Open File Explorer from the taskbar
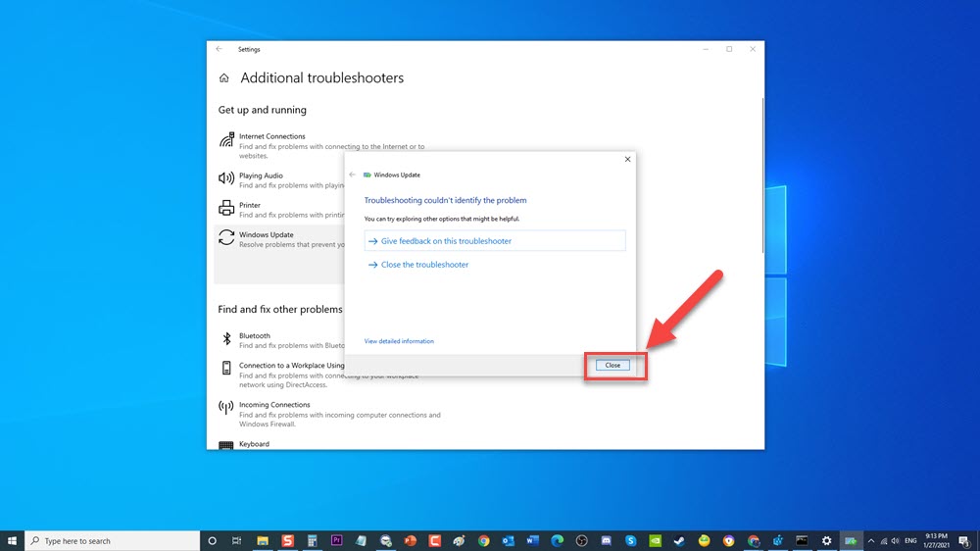The height and width of the screenshot is (551, 980). point(263,541)
